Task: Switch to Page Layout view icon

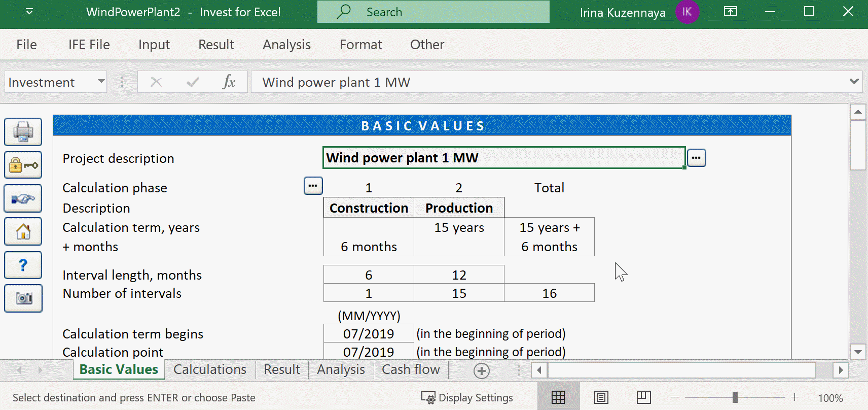Action: coord(601,397)
